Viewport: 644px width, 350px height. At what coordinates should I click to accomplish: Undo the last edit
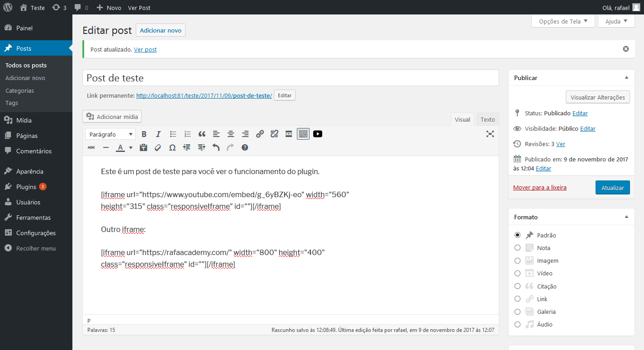pos(216,147)
